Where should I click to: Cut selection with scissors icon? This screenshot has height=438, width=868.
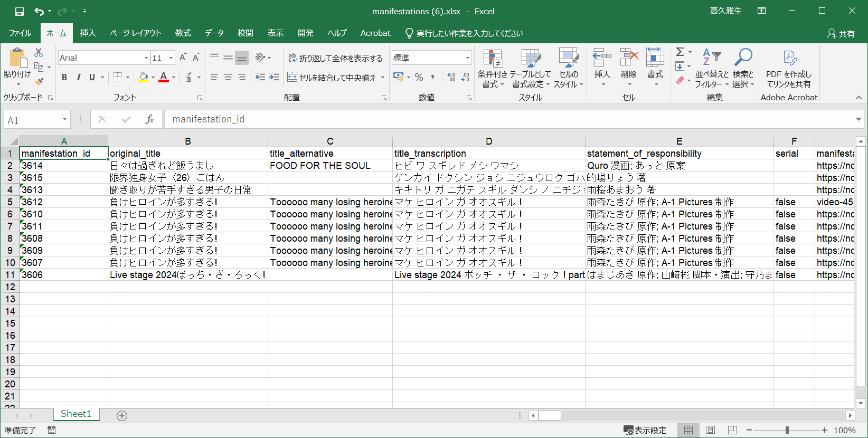[x=39, y=53]
